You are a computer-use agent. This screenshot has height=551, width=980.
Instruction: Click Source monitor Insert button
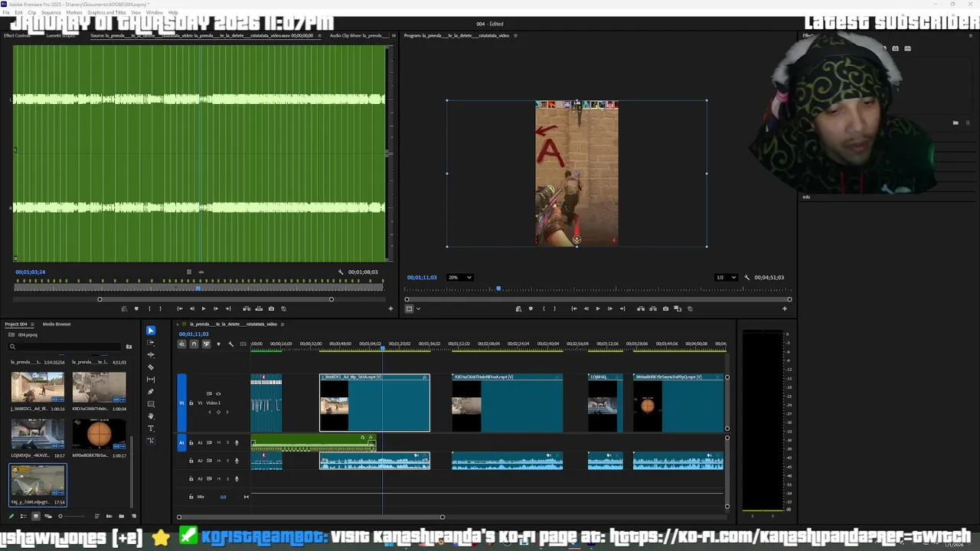point(247,308)
